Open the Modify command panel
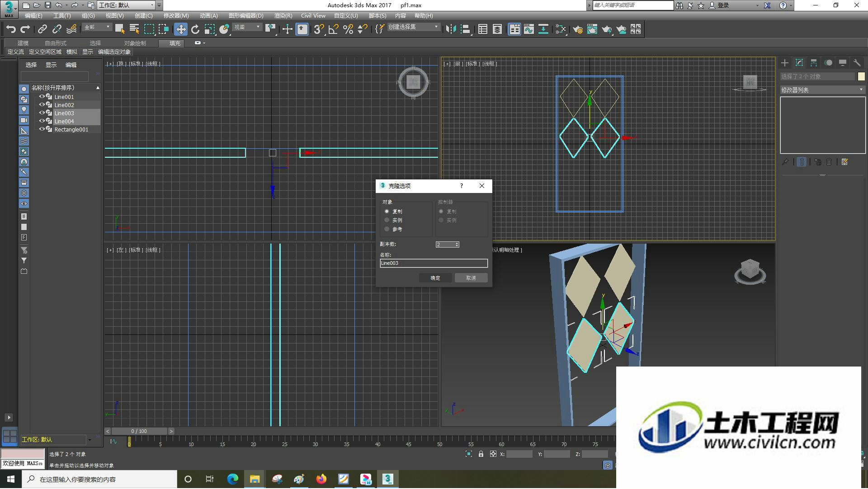 [x=799, y=63]
